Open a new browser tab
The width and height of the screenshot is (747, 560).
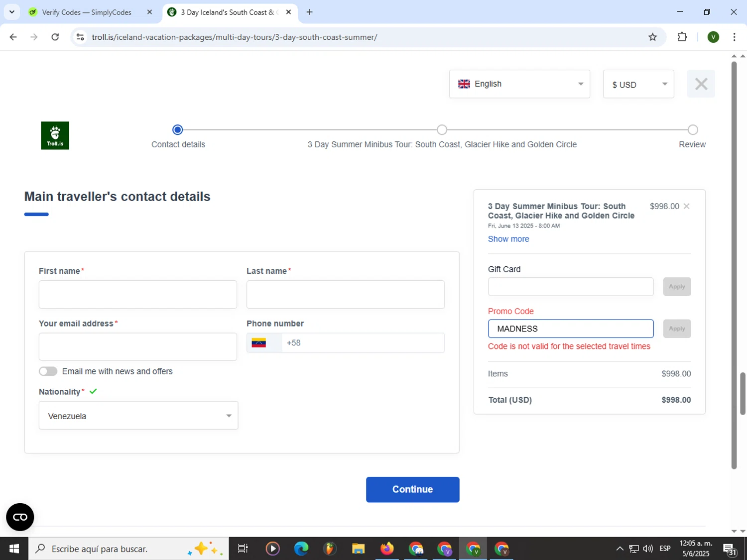coord(309,12)
